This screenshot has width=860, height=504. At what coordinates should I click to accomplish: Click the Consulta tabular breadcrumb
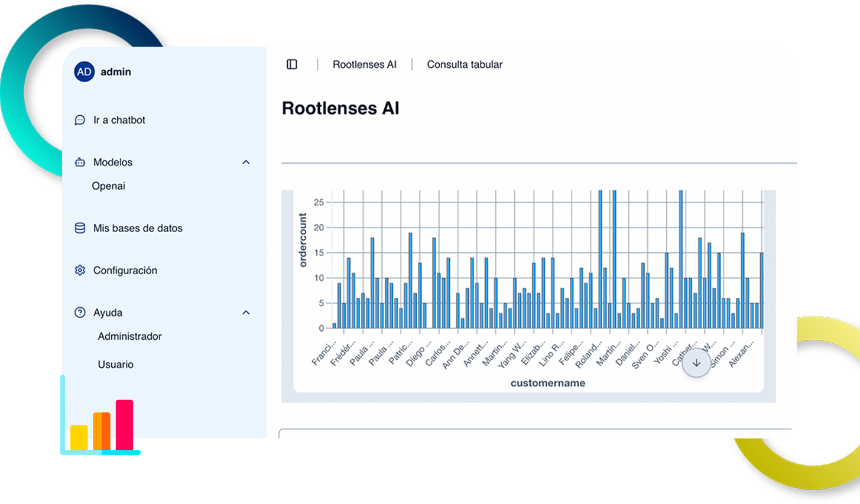[x=465, y=64]
